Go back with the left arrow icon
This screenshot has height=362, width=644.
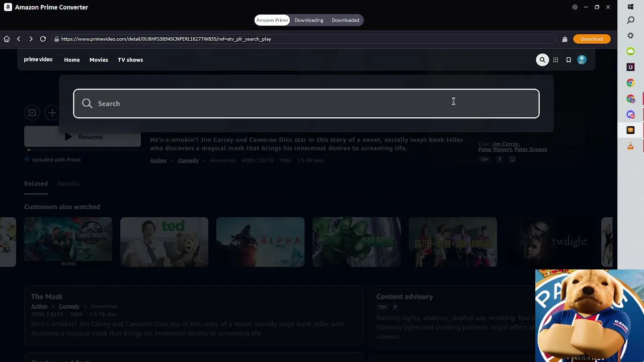point(19,39)
